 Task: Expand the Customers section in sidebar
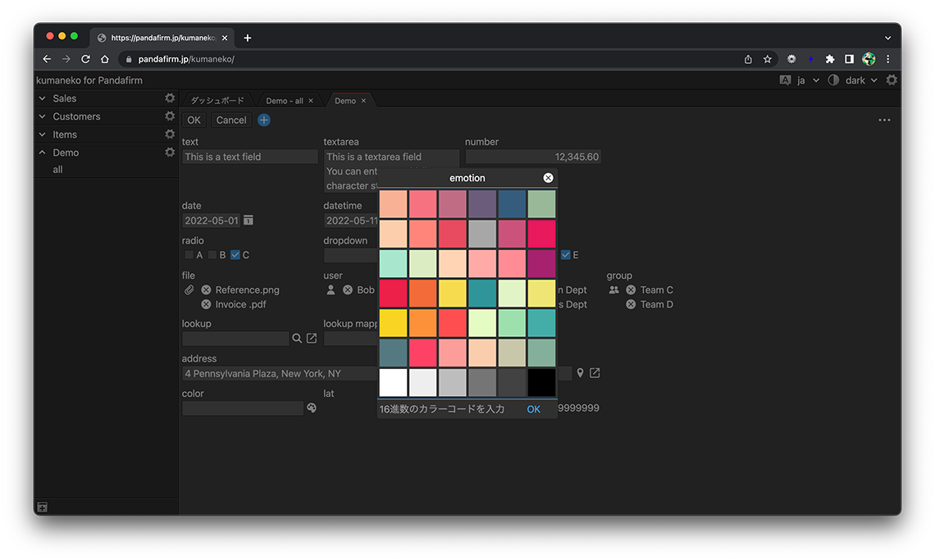(43, 116)
